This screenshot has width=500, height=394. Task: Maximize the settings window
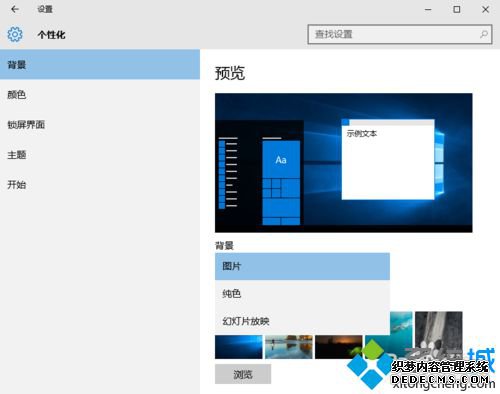pos(457,9)
